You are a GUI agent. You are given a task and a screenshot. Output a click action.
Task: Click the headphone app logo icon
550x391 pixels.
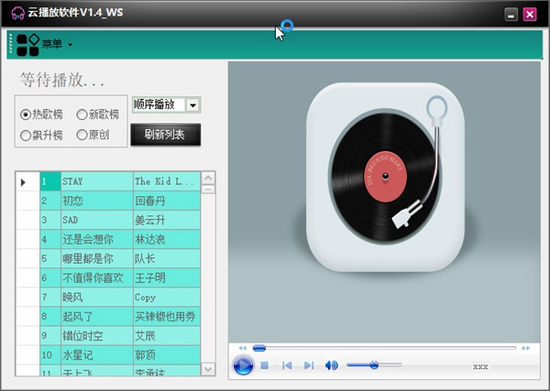click(x=18, y=13)
